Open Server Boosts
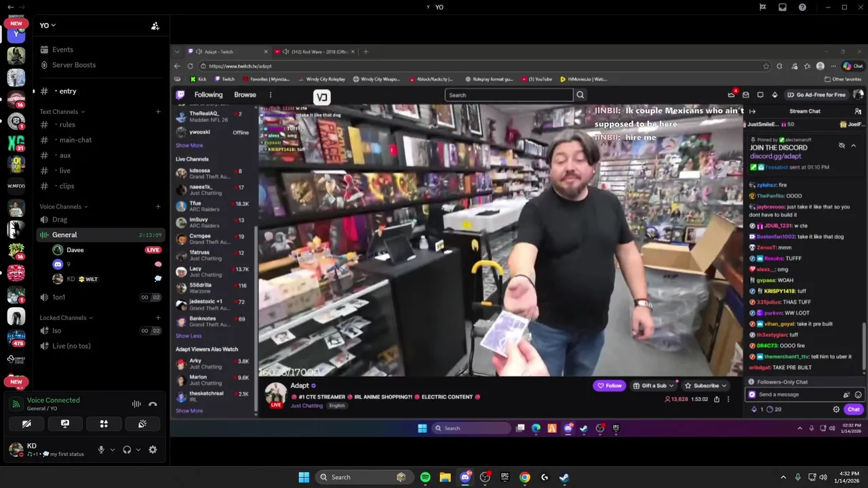This screenshot has height=488, width=868. coord(74,65)
